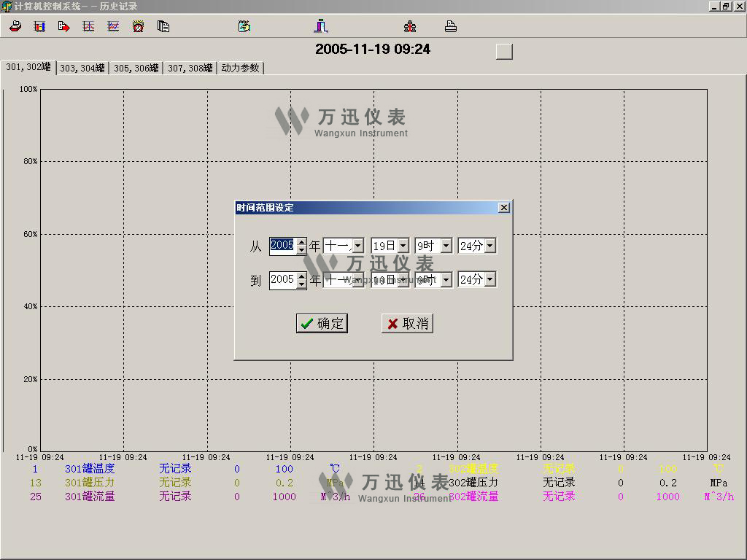Select the network nodes icon on the toolbar
Screen dimensions: 747x560
409,26
